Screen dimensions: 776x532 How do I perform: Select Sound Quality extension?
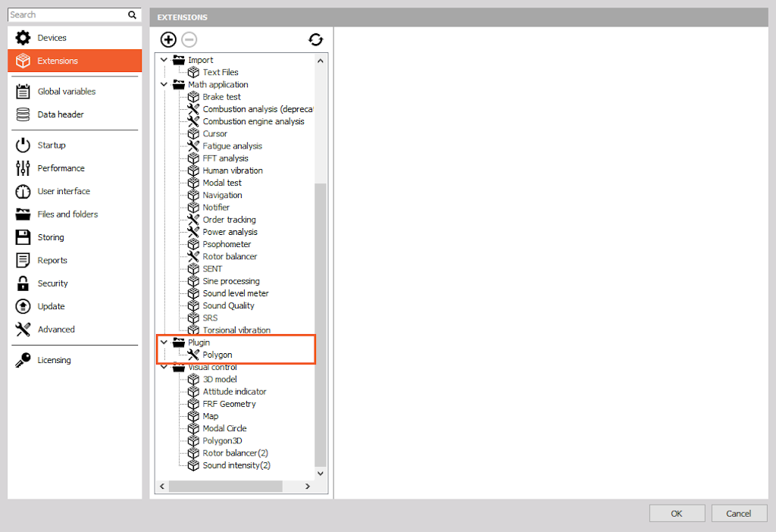[x=228, y=305]
